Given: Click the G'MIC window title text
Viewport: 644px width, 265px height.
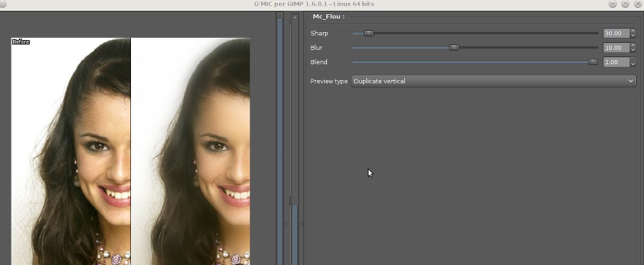Looking at the screenshot, I should (314, 4).
